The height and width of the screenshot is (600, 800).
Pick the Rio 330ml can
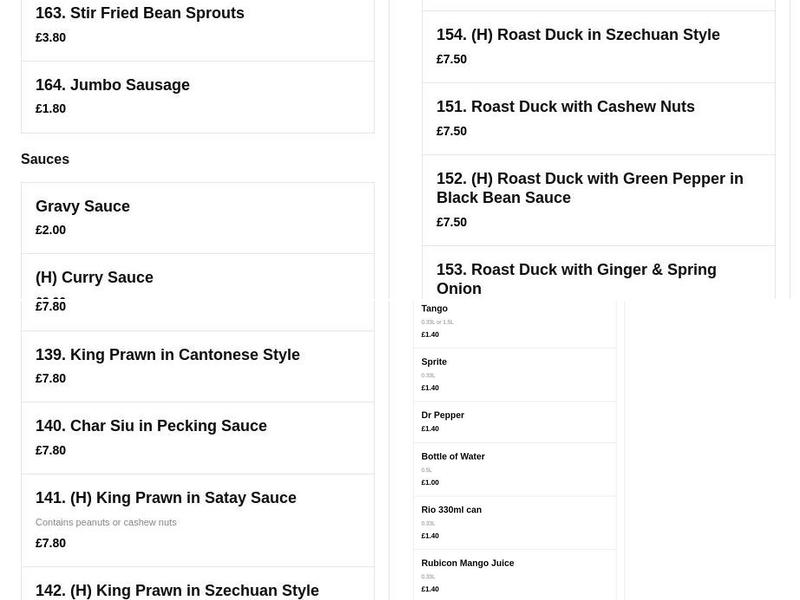[451, 510]
